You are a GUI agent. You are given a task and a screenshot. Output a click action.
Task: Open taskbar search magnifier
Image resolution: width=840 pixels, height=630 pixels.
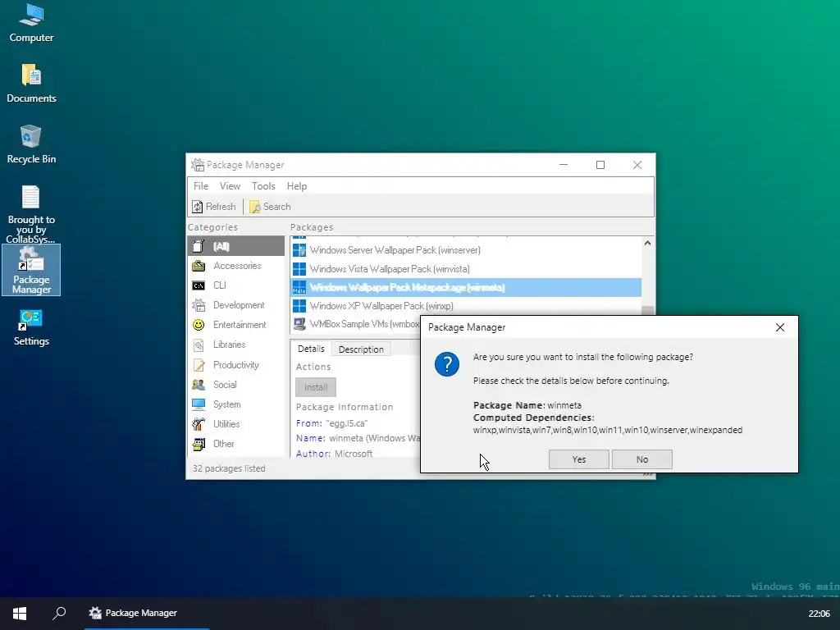point(59,614)
